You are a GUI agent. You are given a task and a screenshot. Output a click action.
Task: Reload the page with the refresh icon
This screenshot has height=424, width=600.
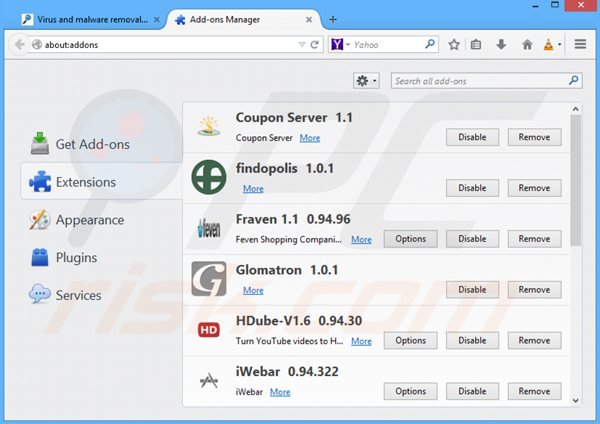[x=315, y=45]
